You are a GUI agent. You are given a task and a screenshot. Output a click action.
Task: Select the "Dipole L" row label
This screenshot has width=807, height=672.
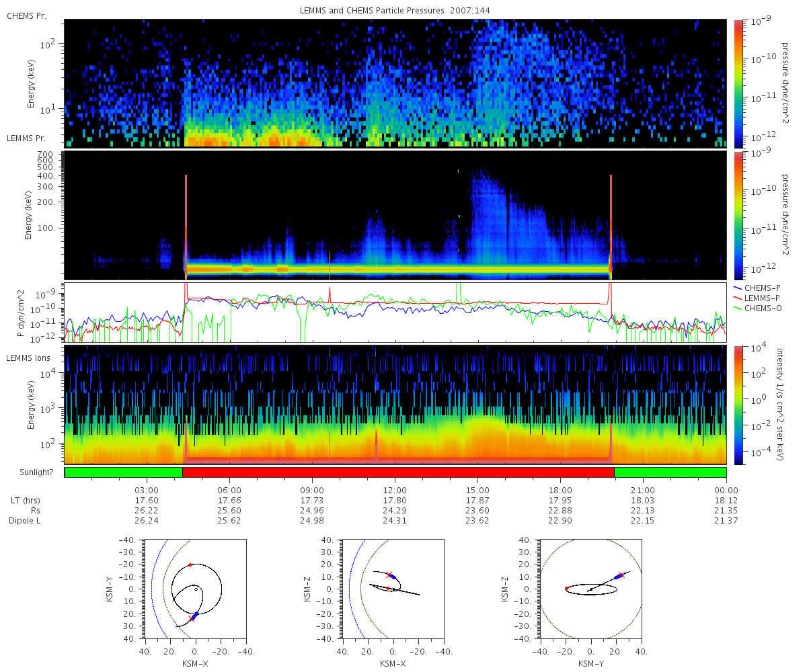pos(26,521)
